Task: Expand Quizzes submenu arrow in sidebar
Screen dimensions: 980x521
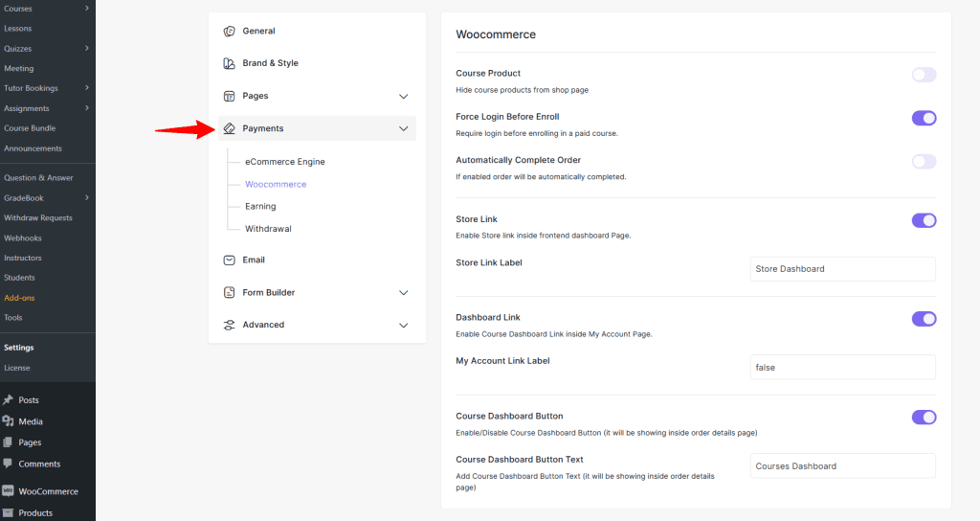Action: pyautogui.click(x=87, y=48)
